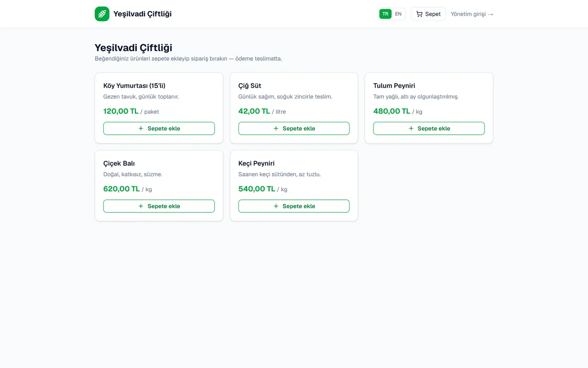Screen dimensions: 588x368
Task: Click the plus icon on Tulum Peyniri card
Action: [x=411, y=128]
